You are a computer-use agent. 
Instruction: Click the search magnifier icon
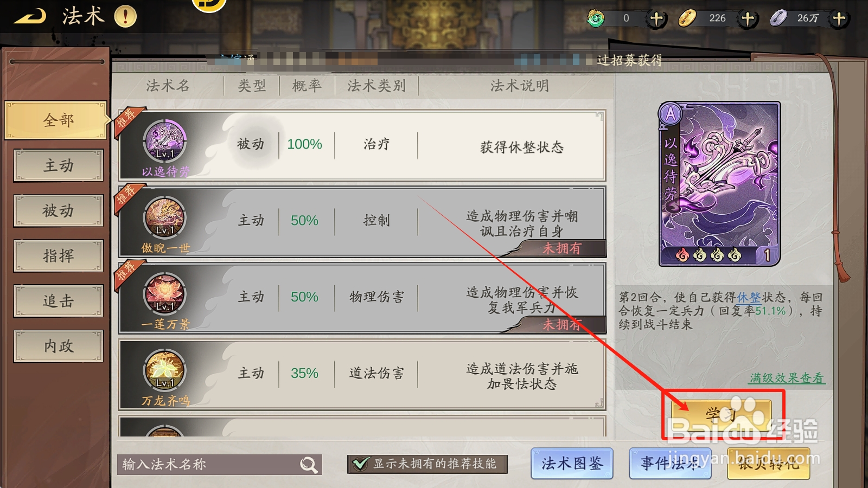[x=309, y=465]
